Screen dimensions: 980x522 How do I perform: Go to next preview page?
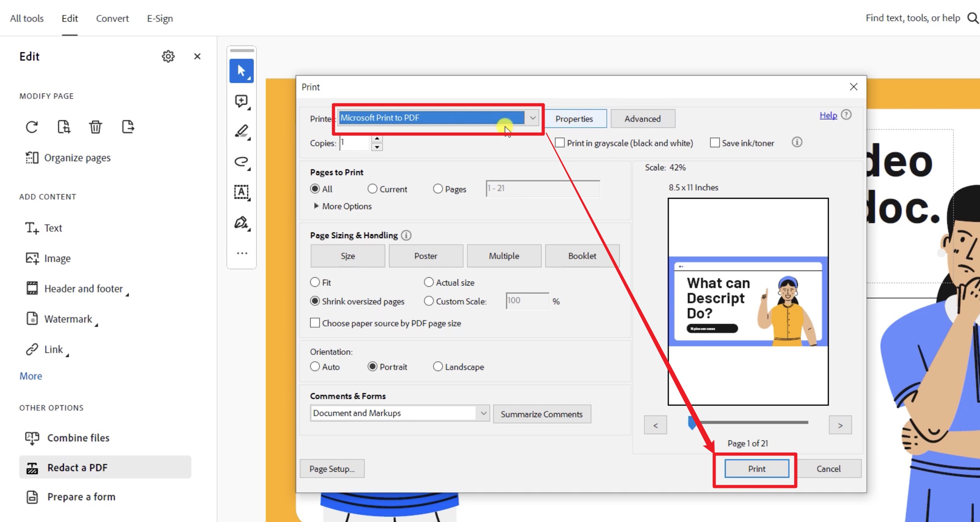pyautogui.click(x=840, y=425)
